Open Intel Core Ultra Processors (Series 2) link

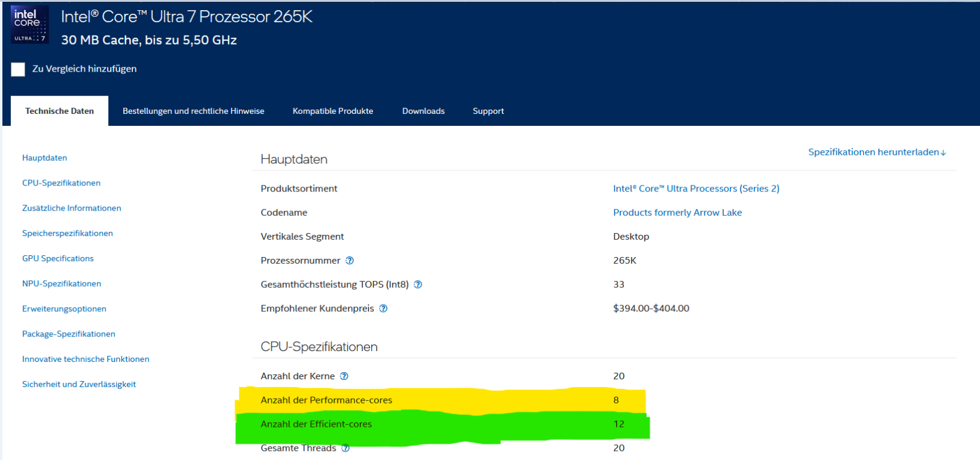696,188
